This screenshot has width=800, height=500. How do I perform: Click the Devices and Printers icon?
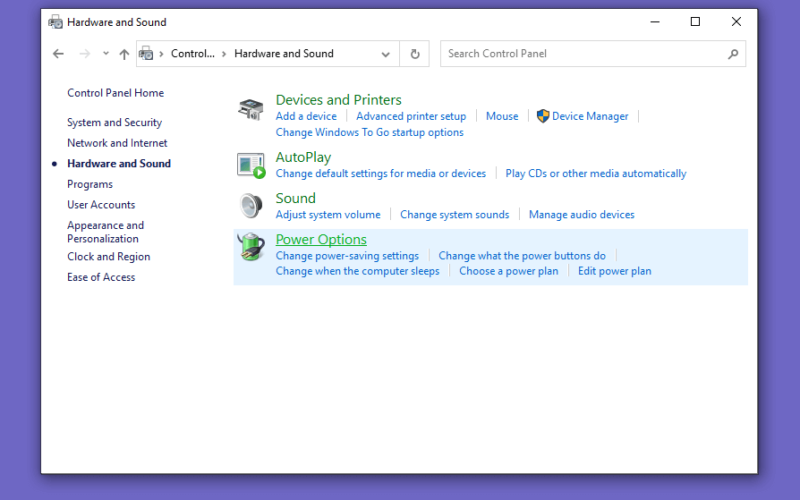(x=251, y=109)
